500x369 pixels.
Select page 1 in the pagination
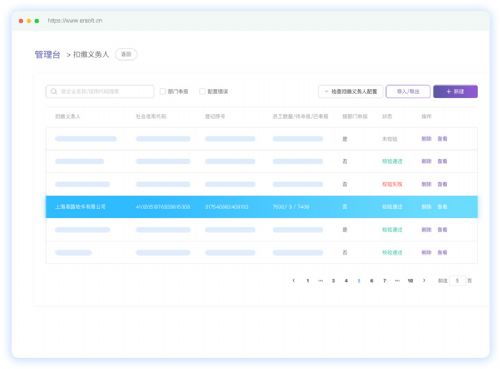[x=308, y=281]
